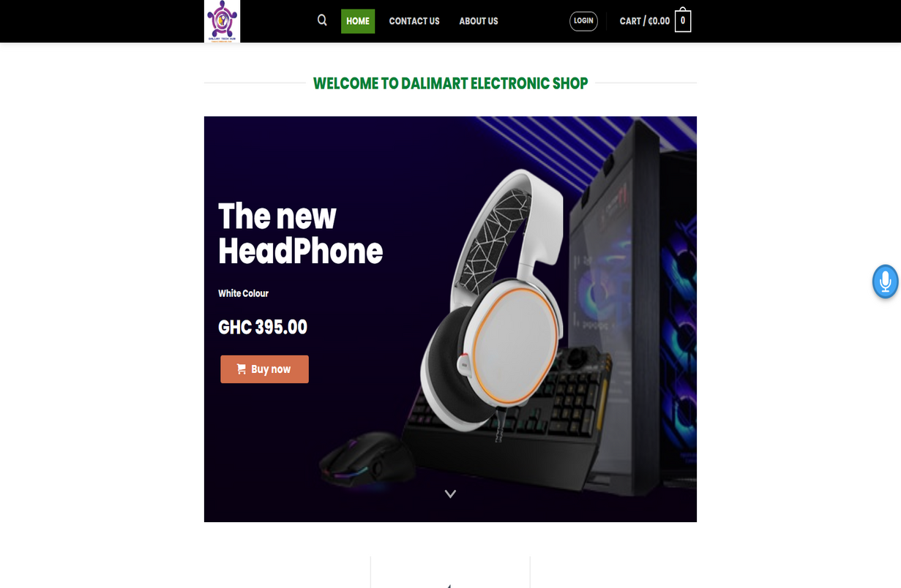Go to the HOME menu item
The height and width of the screenshot is (588, 901).
[358, 21]
